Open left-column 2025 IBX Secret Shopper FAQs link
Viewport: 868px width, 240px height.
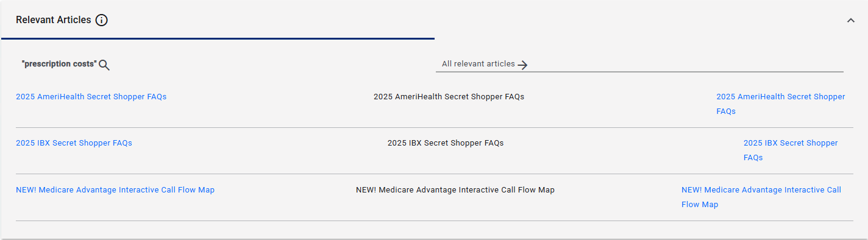pyautogui.click(x=74, y=143)
